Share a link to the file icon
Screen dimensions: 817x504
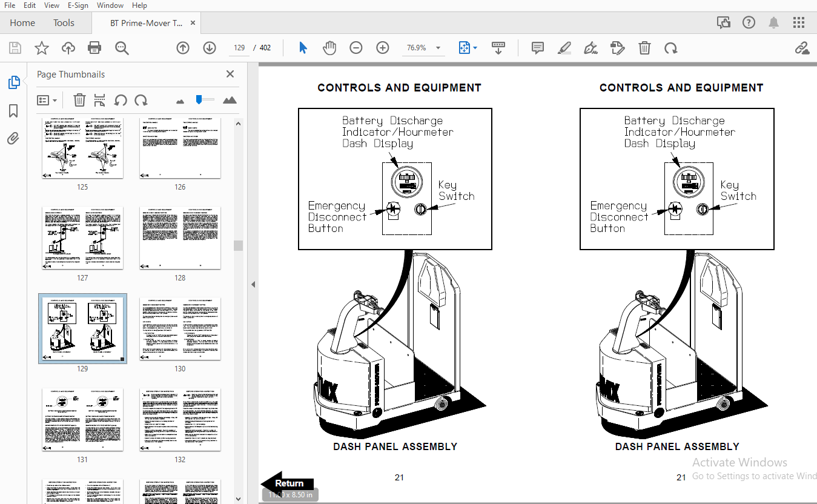(x=802, y=48)
